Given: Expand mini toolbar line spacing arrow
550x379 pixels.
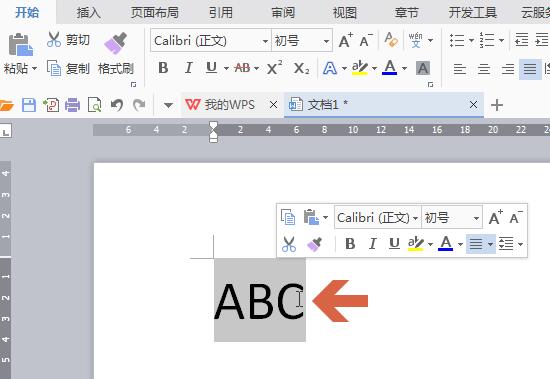Looking at the screenshot, I should tap(521, 244).
